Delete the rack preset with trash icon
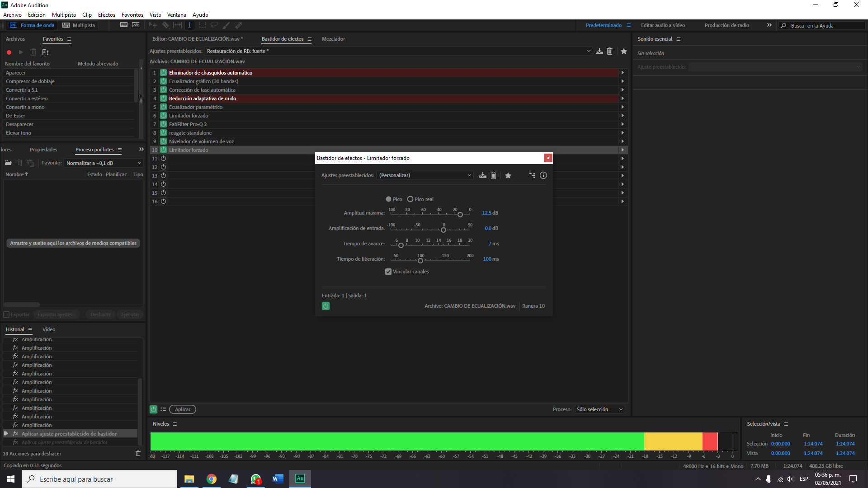This screenshot has height=488, width=868. [x=610, y=51]
